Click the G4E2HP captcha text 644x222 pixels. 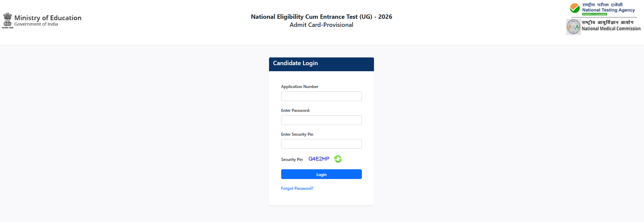tap(319, 159)
